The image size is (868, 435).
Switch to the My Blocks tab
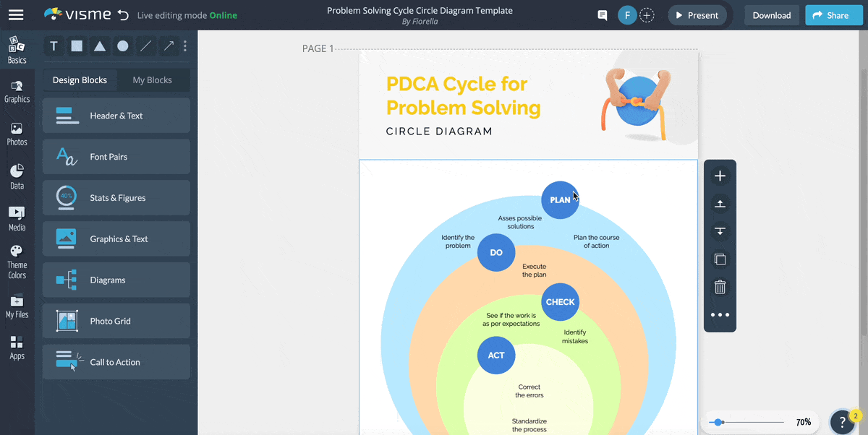(152, 79)
